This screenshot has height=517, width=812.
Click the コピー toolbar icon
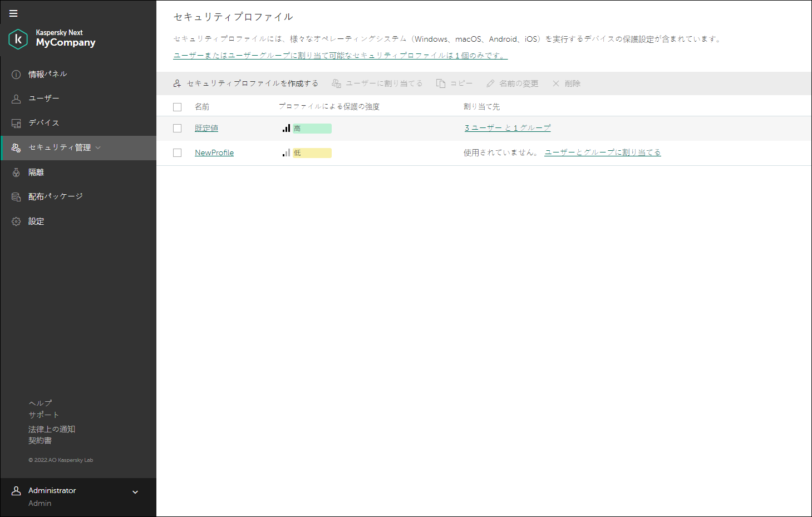tap(455, 83)
